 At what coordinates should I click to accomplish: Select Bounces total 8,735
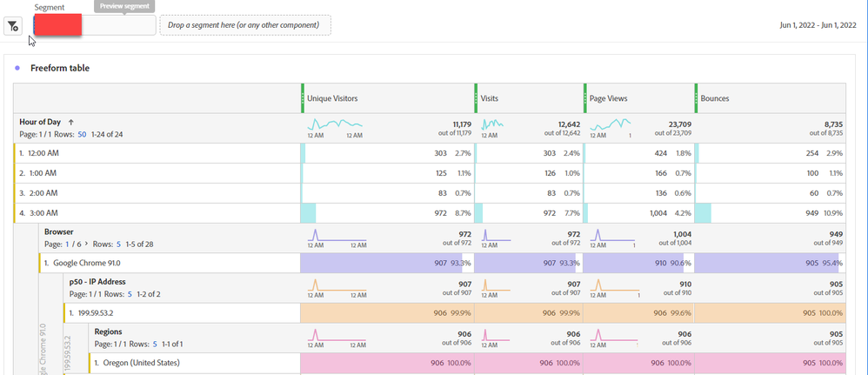[832, 124]
